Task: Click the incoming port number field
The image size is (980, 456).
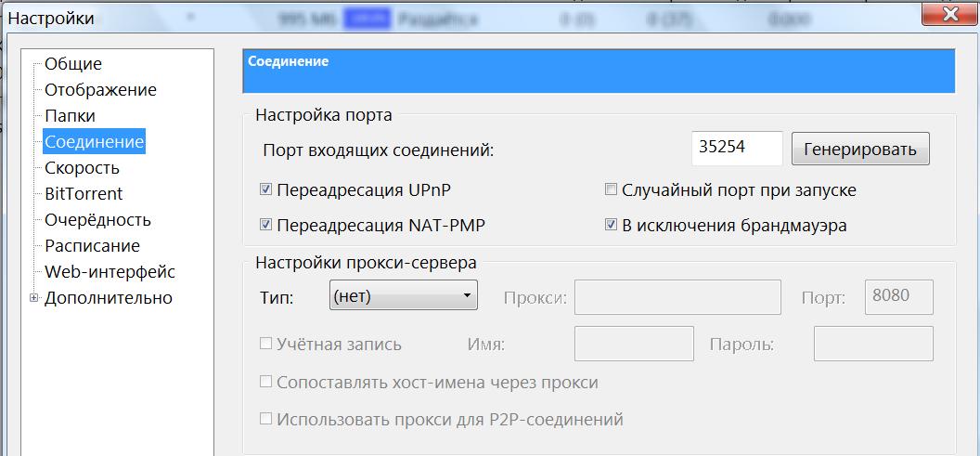Action: coord(737,148)
